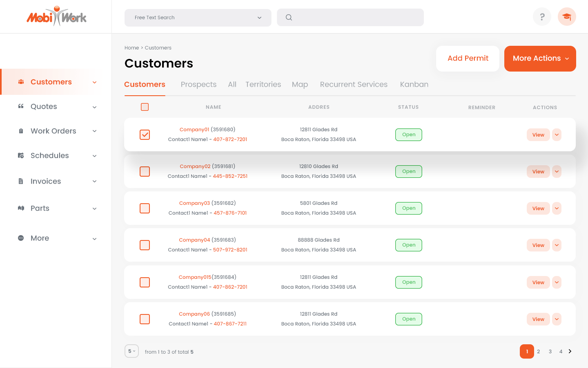
Task: Click the Quotes sidebar icon
Action: coord(21,106)
